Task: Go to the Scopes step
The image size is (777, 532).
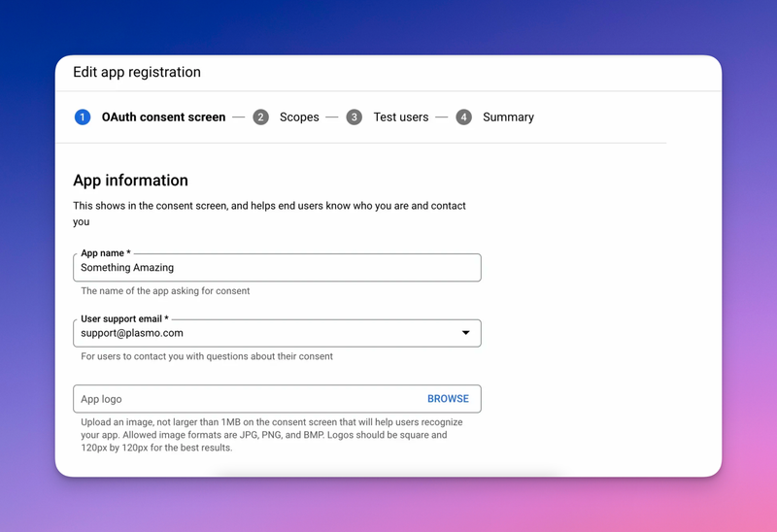Action: 299,117
